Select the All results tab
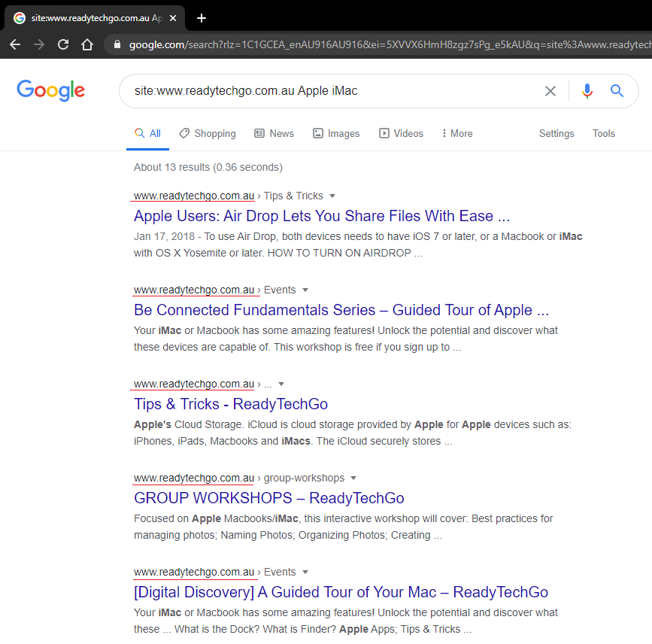Viewport: 652px width, 644px height. pos(147,134)
